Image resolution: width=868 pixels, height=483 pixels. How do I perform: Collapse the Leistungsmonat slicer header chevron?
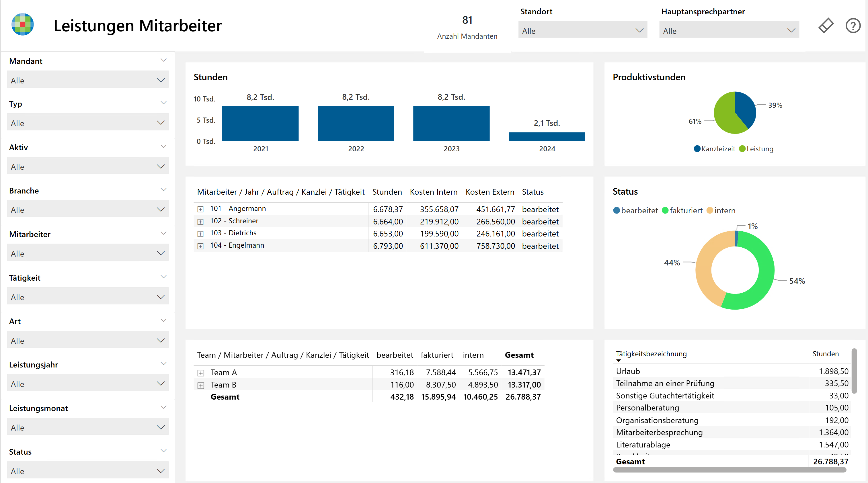tap(163, 407)
